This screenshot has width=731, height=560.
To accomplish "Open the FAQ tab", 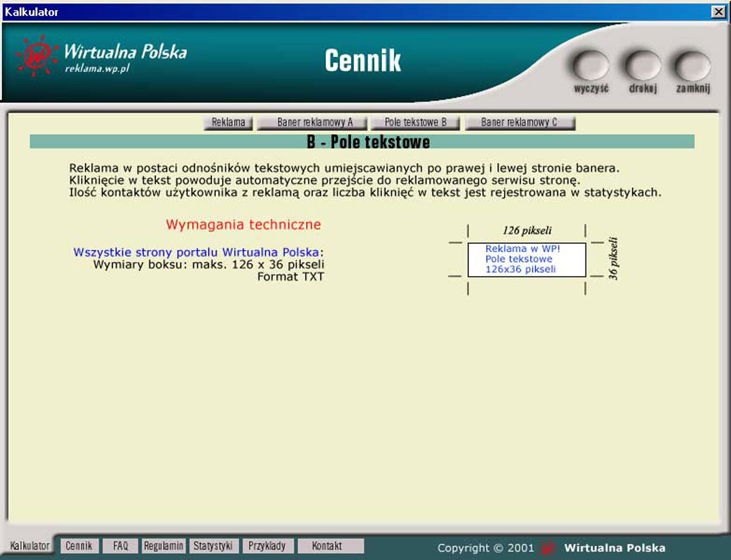I will pos(120,546).
